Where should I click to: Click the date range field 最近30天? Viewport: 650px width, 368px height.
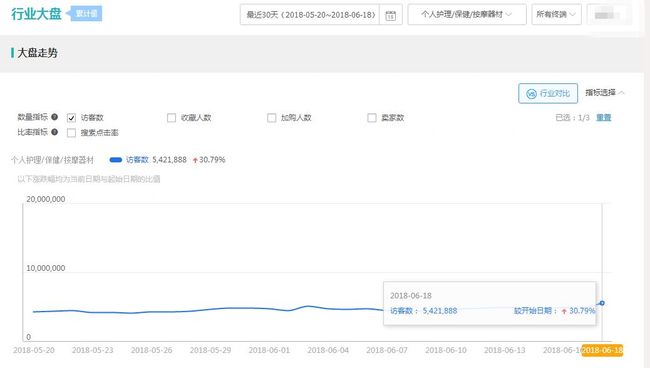click(x=310, y=15)
